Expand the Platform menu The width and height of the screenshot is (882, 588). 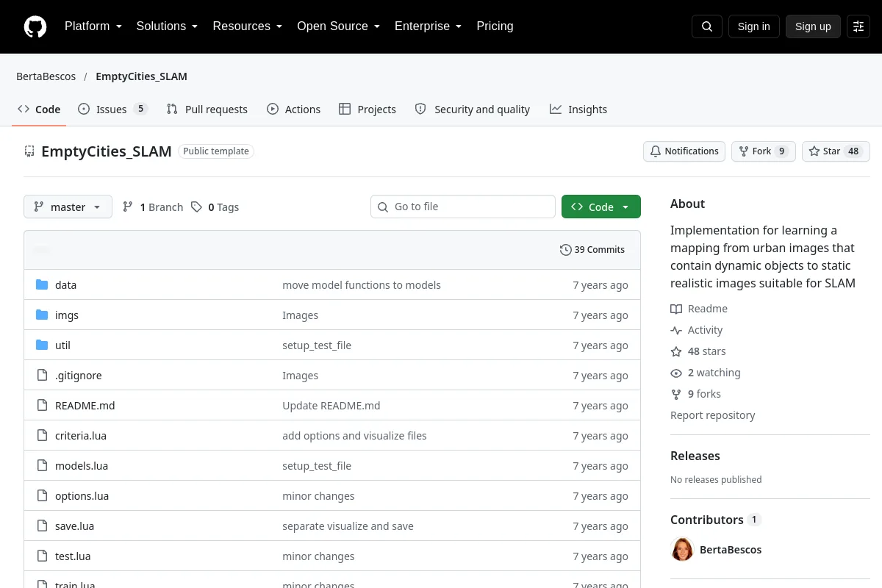(93, 26)
